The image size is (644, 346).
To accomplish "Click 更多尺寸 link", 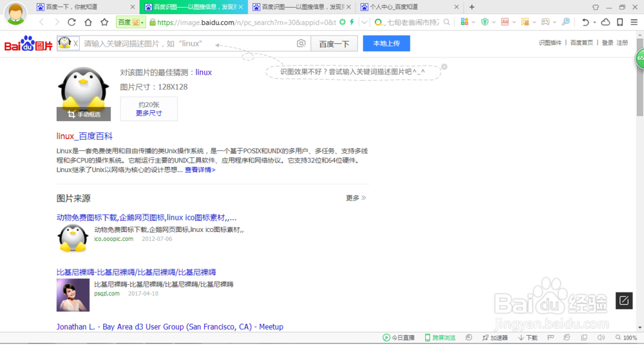I will 149,113.
